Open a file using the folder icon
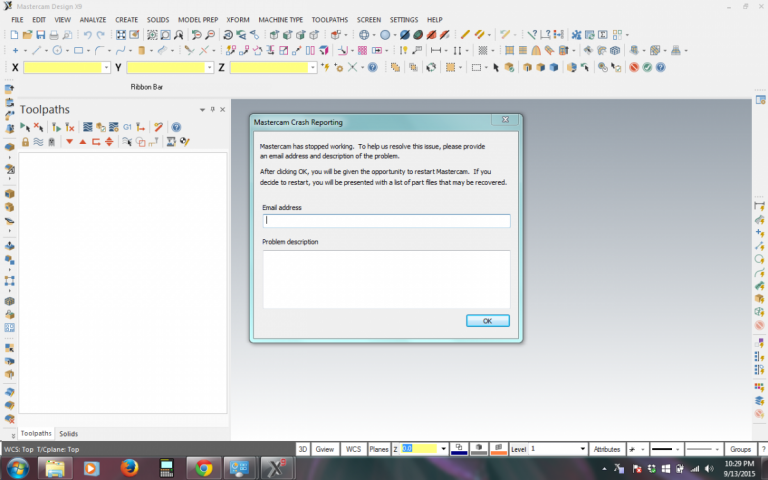The image size is (768, 480). pos(27,35)
